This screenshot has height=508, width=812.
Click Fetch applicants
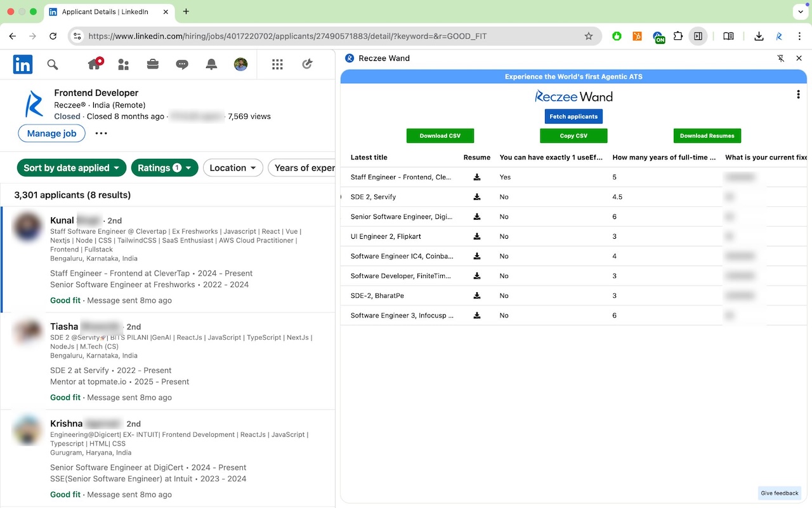click(x=573, y=117)
